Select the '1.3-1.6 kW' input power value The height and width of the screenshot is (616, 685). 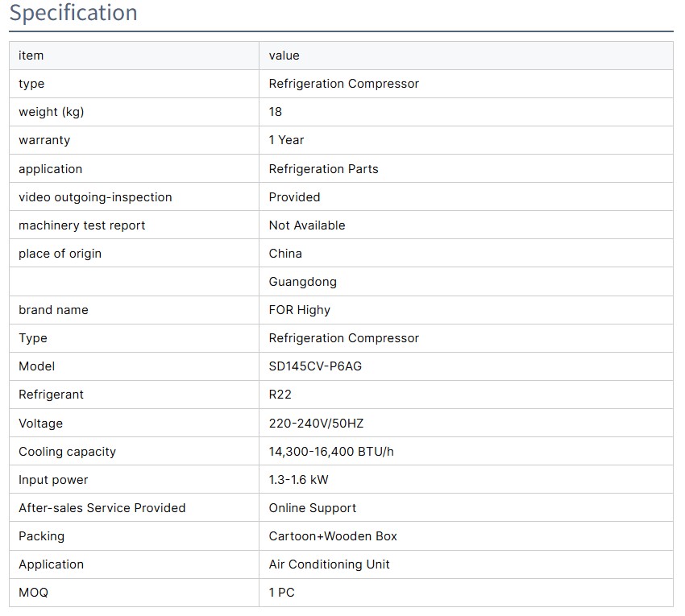tap(298, 480)
